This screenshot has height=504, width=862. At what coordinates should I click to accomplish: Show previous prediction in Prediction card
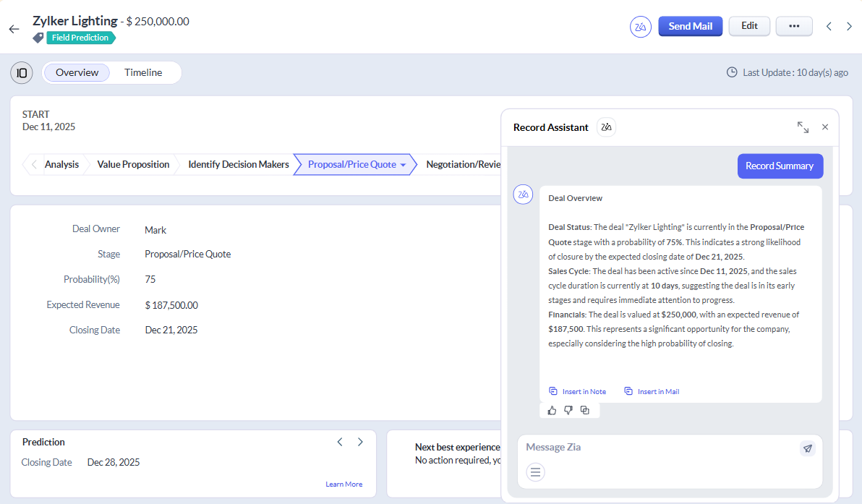(x=340, y=442)
